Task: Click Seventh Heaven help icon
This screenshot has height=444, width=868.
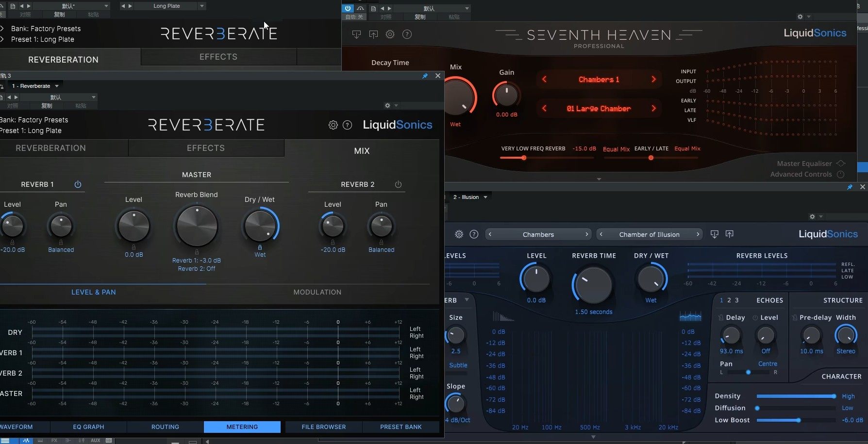Action: click(407, 34)
